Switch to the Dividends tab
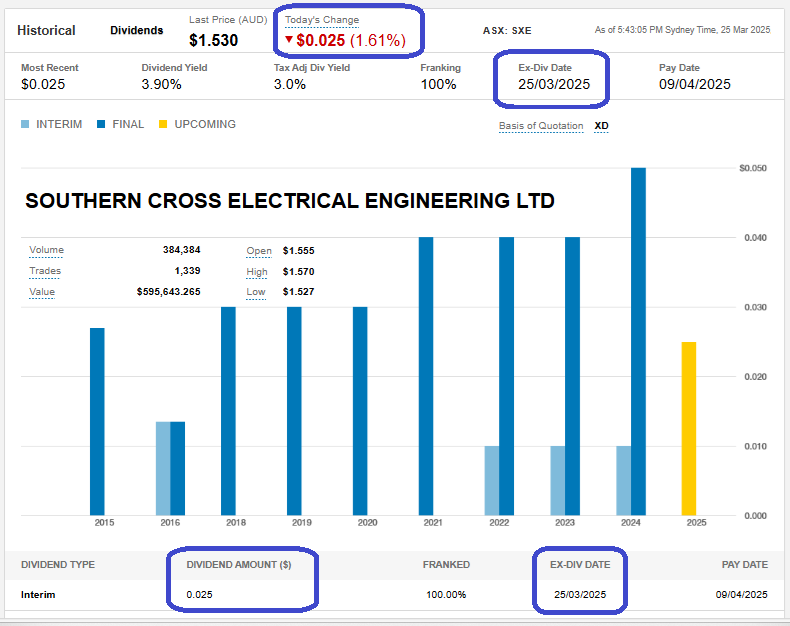This screenshot has height=626, width=790. [136, 30]
